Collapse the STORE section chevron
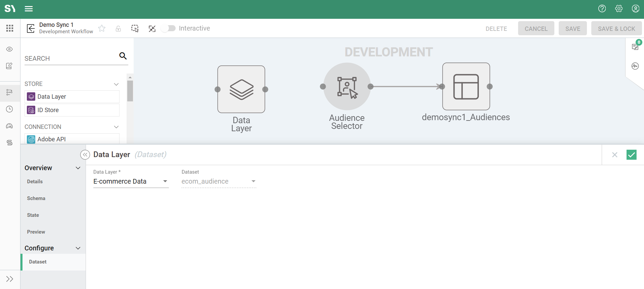Image resolution: width=644 pixels, height=289 pixels. click(x=116, y=84)
